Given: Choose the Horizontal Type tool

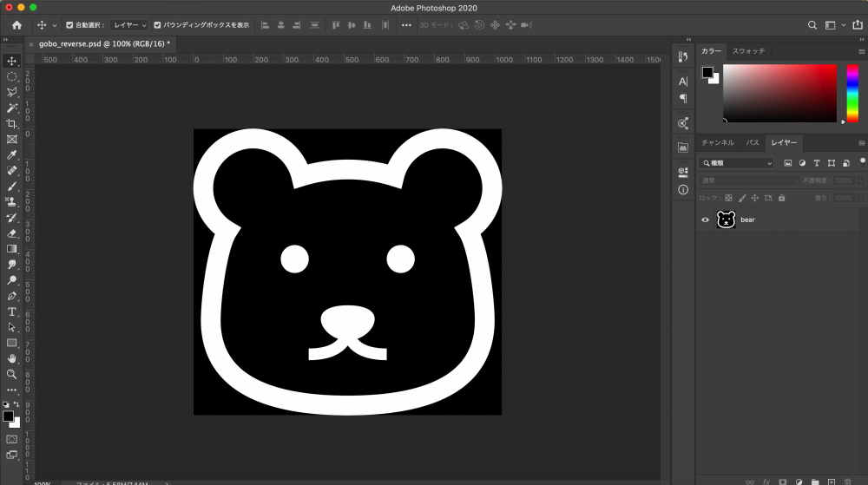Looking at the screenshot, I should coord(12,311).
